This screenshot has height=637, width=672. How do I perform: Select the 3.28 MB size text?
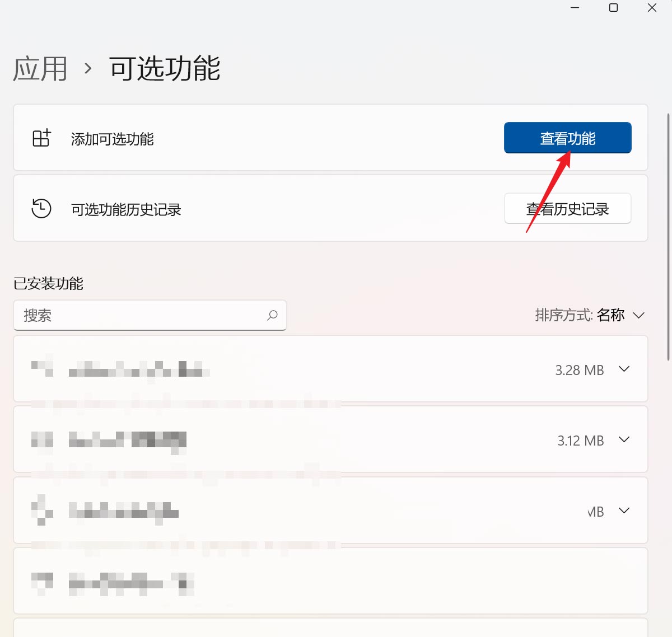coord(580,370)
